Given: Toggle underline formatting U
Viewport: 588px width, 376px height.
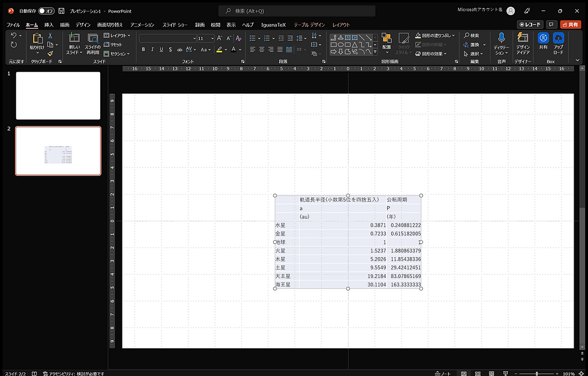Looking at the screenshot, I should [x=161, y=49].
